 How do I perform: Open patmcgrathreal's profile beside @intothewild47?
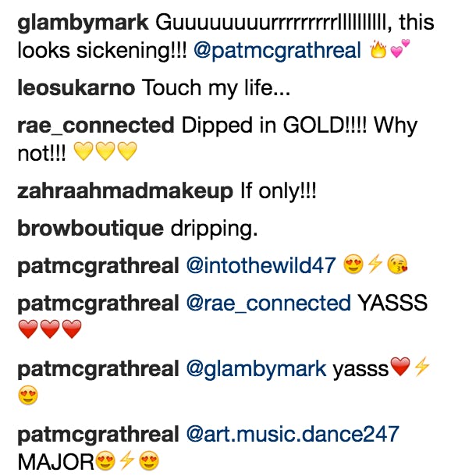click(x=98, y=266)
